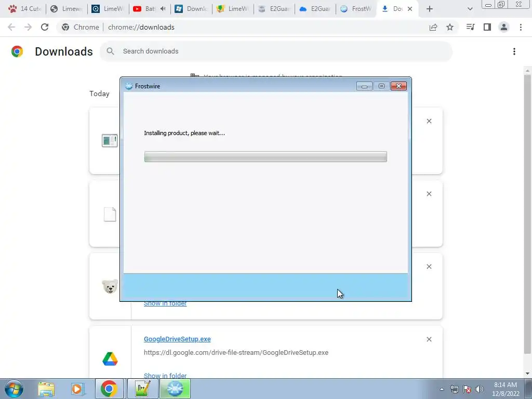The width and height of the screenshot is (532, 399).
Task: Click the Search downloads field
Action: point(276,51)
